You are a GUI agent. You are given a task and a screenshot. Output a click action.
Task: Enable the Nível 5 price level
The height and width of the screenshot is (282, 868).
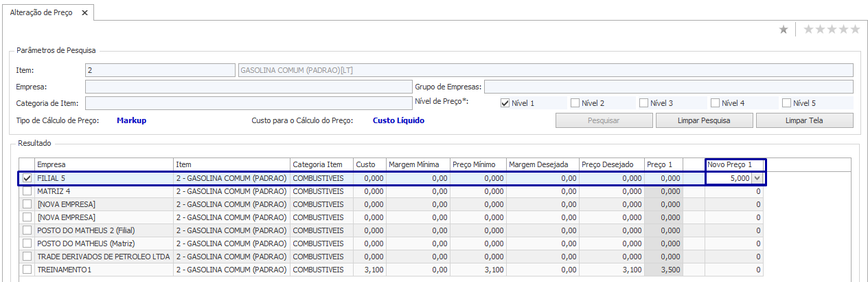click(x=787, y=103)
